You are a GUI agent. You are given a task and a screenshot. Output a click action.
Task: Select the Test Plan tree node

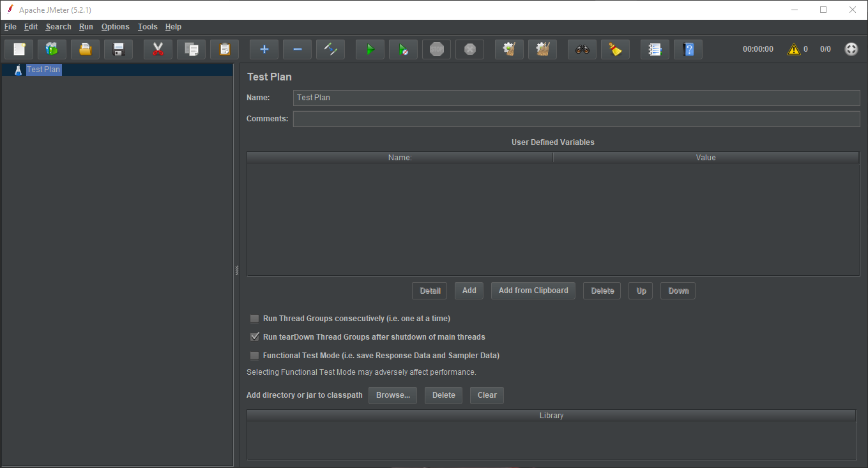pyautogui.click(x=43, y=69)
